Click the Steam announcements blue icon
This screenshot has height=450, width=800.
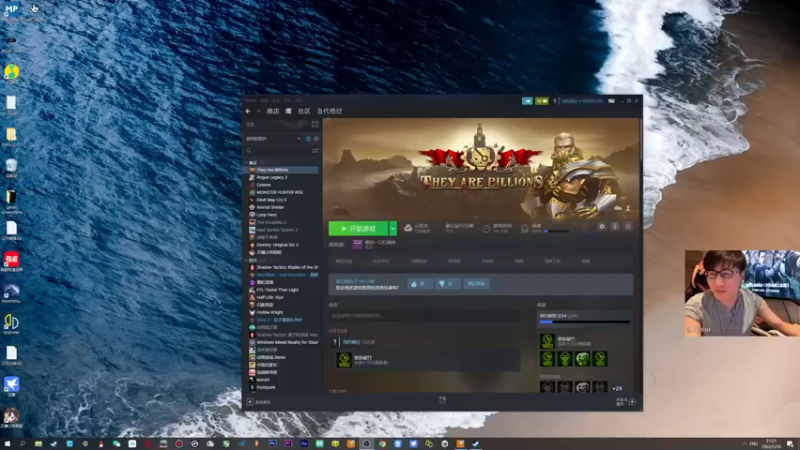(x=527, y=101)
